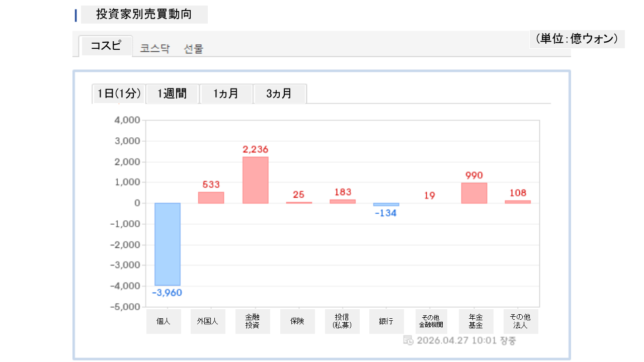Click the 年金基金 bar showing 990
Image resolution: width=644 pixels, height=362 pixels.
474,193
